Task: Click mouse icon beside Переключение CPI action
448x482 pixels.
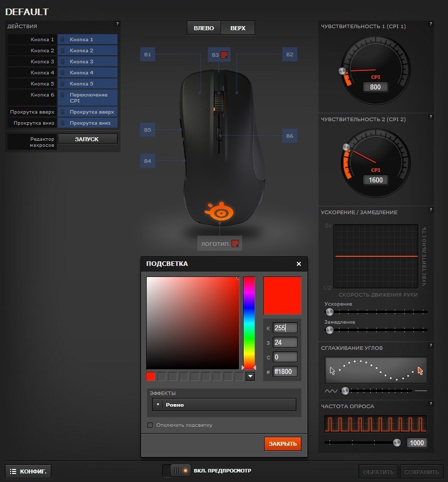Action: [63, 94]
